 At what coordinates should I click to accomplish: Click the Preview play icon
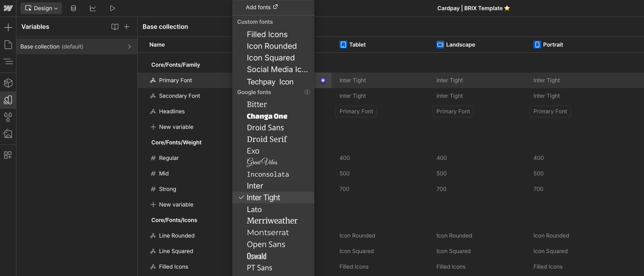click(x=112, y=8)
